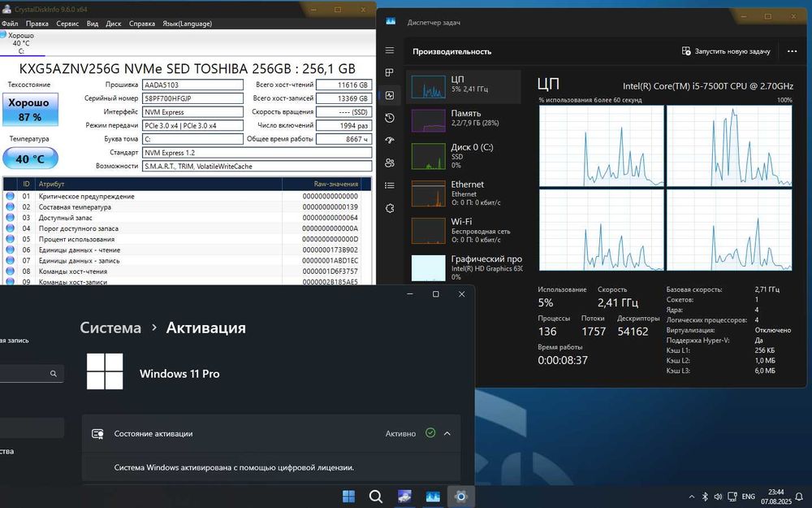Image resolution: width=812 pixels, height=508 pixels.
Task: Open the App history icon in Task Manager
Action: (x=390, y=118)
